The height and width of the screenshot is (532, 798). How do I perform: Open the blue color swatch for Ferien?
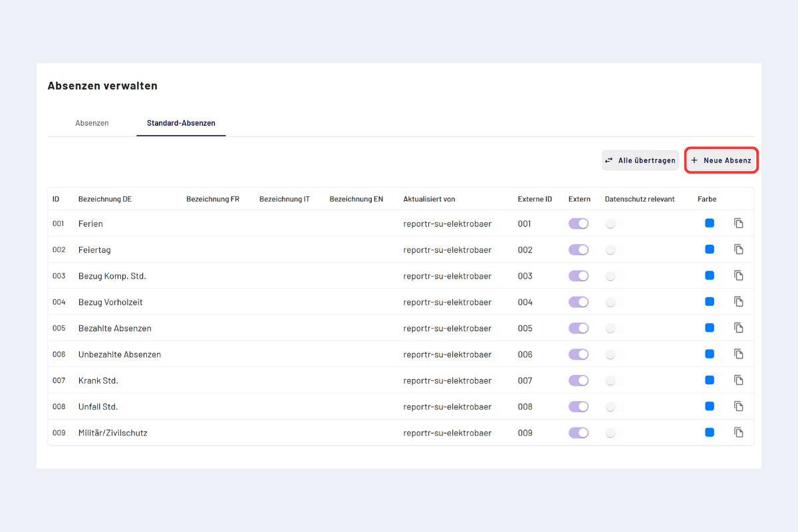(710, 223)
